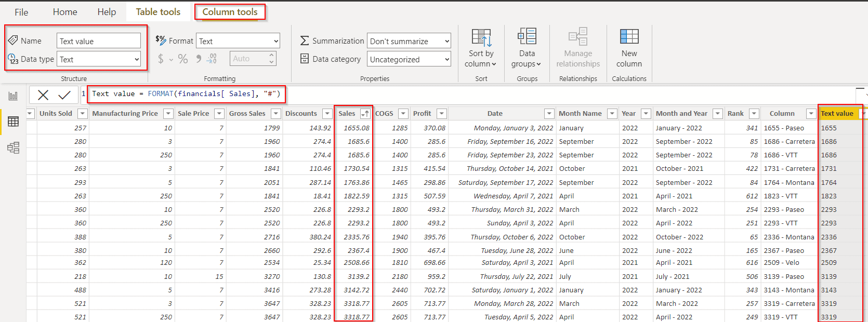868x322 pixels.
Task: Switch to the Home tab
Action: [65, 12]
